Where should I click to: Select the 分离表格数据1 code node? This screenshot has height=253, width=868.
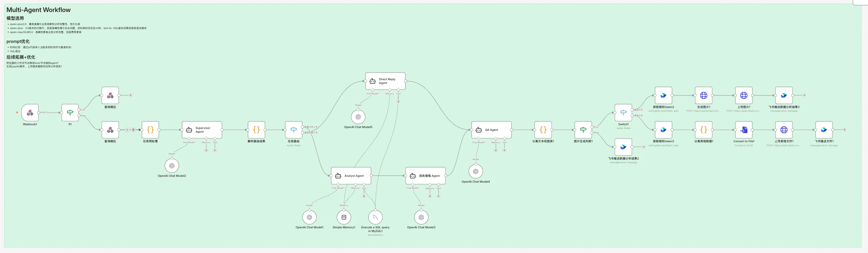pyautogui.click(x=704, y=130)
